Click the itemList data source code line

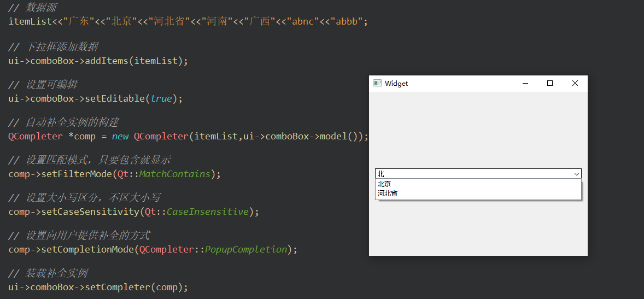coord(188,21)
